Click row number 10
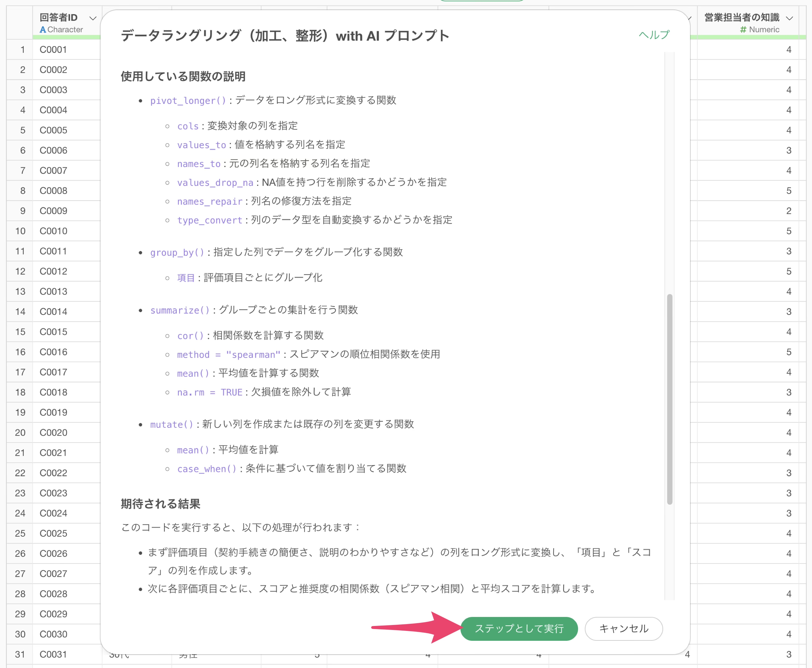This screenshot has height=668, width=812. click(x=20, y=231)
